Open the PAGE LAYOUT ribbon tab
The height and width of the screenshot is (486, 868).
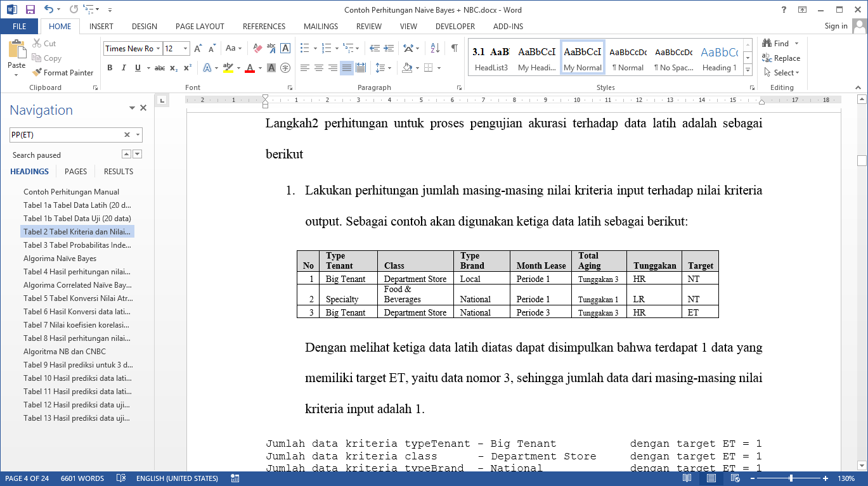click(x=200, y=27)
